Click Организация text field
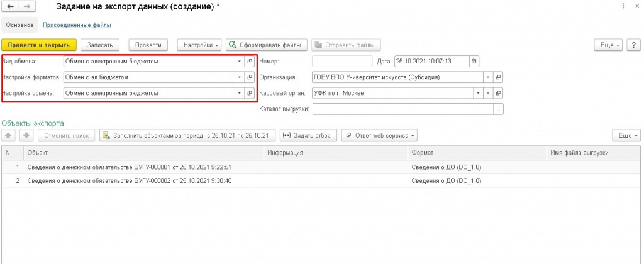The width and height of the screenshot is (644, 264). pos(397,77)
